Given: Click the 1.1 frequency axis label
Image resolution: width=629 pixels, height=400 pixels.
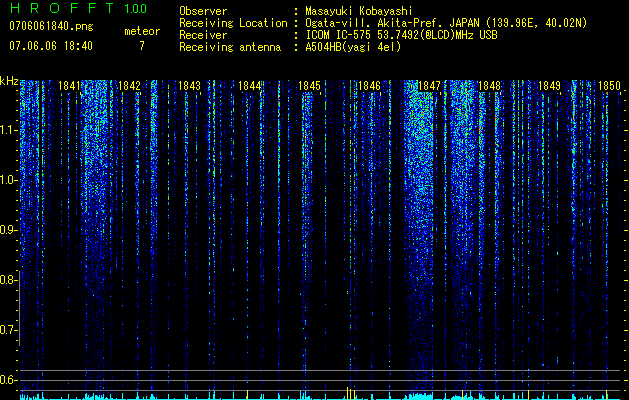Looking at the screenshot, I should coord(8,130).
